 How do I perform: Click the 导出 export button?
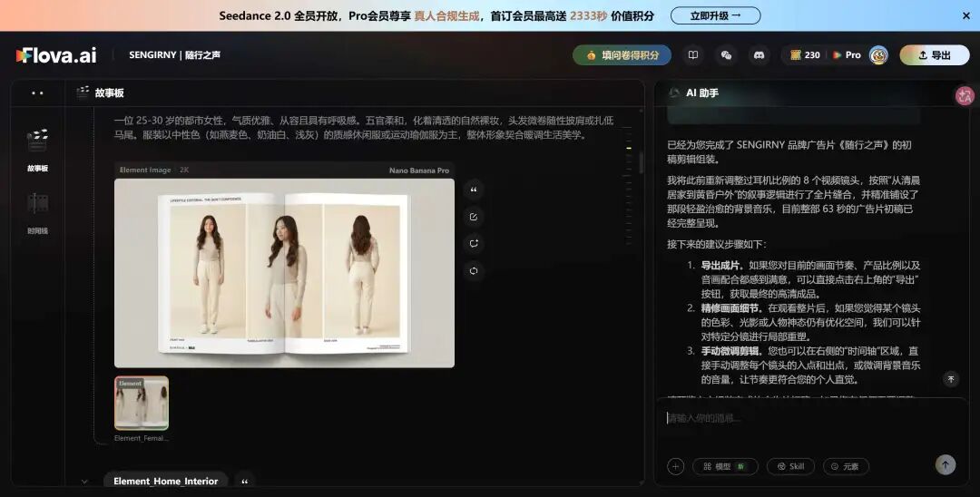pos(935,55)
